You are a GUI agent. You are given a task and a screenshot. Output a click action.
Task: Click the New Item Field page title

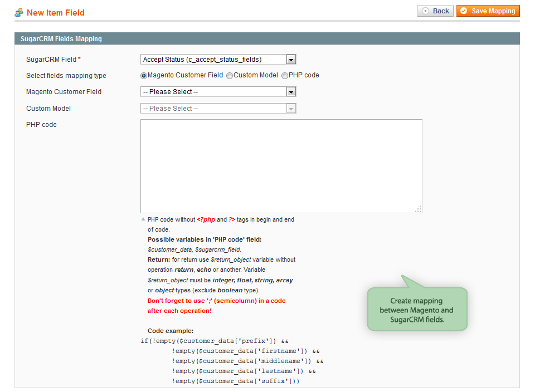[x=56, y=13]
